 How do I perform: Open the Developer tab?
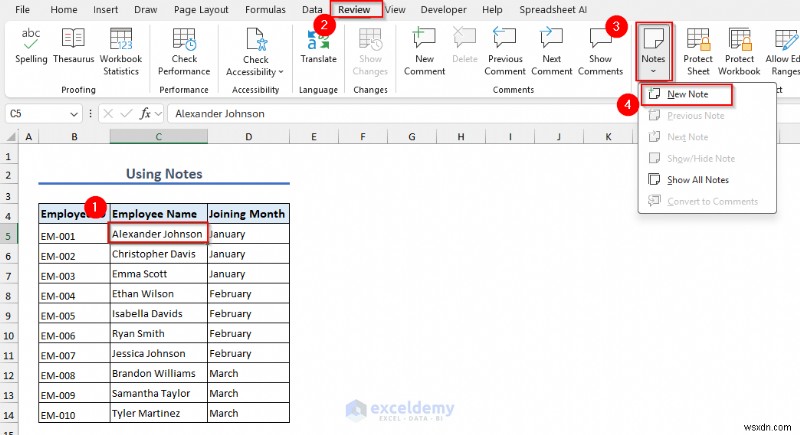(x=443, y=10)
